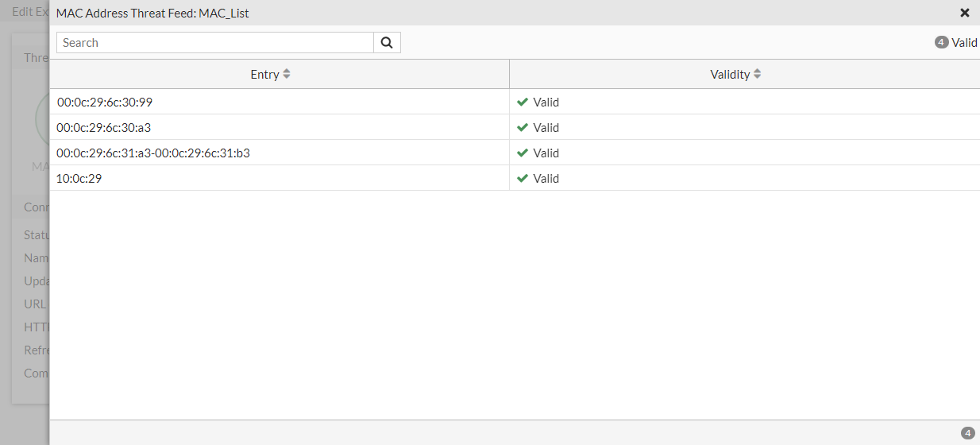Click the Entry column header
The image size is (980, 445).
pyautogui.click(x=264, y=74)
